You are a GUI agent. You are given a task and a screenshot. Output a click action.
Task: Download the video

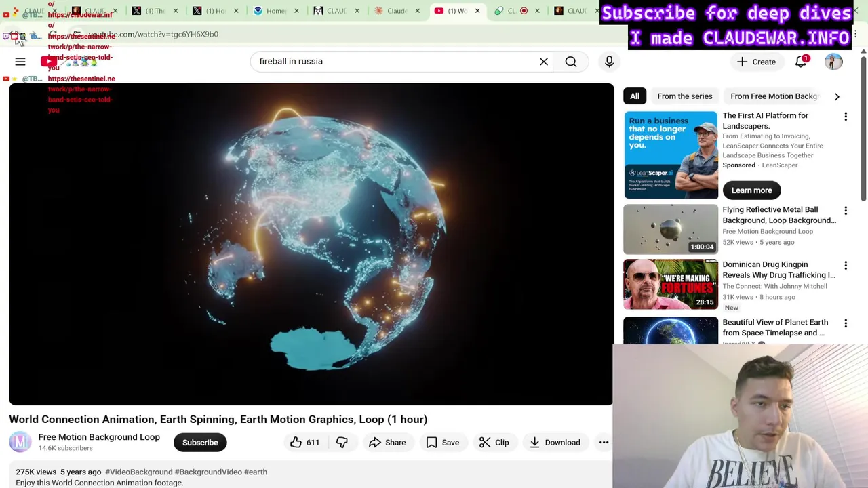555,443
